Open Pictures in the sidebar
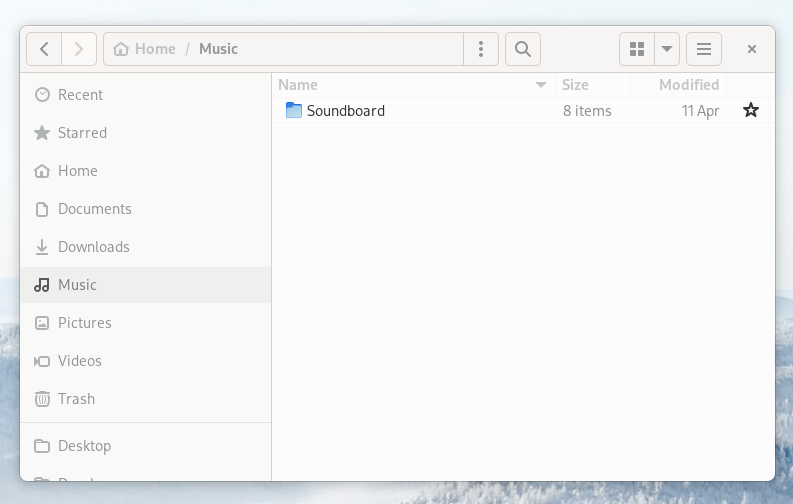This screenshot has height=504, width=793. click(x=146, y=323)
